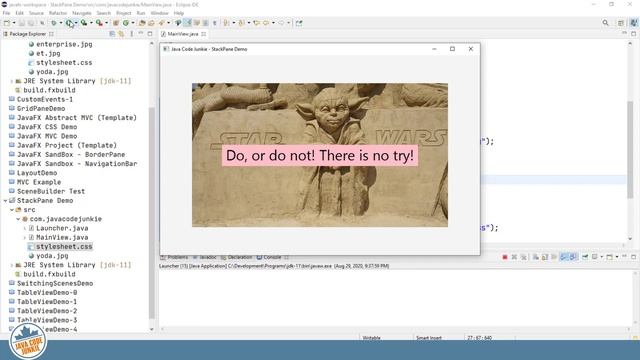Select the MainView.java editor tab

183,34
